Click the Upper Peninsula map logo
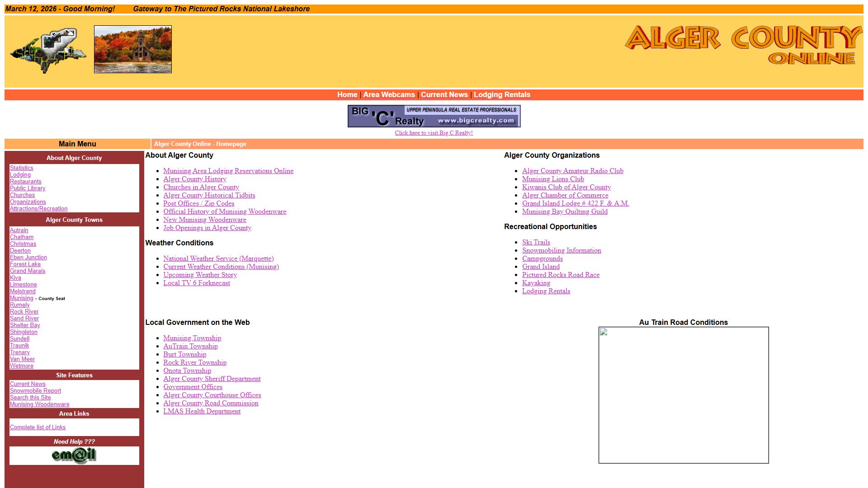 pos(48,51)
